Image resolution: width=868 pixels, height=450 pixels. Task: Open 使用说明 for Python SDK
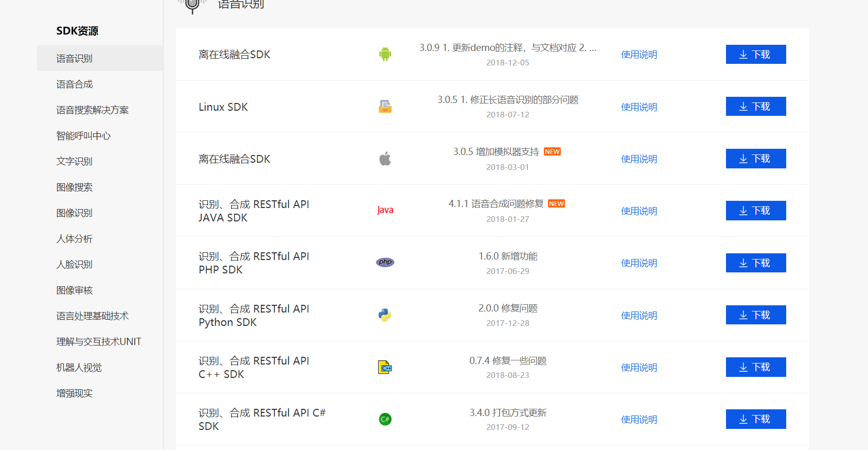(639, 316)
